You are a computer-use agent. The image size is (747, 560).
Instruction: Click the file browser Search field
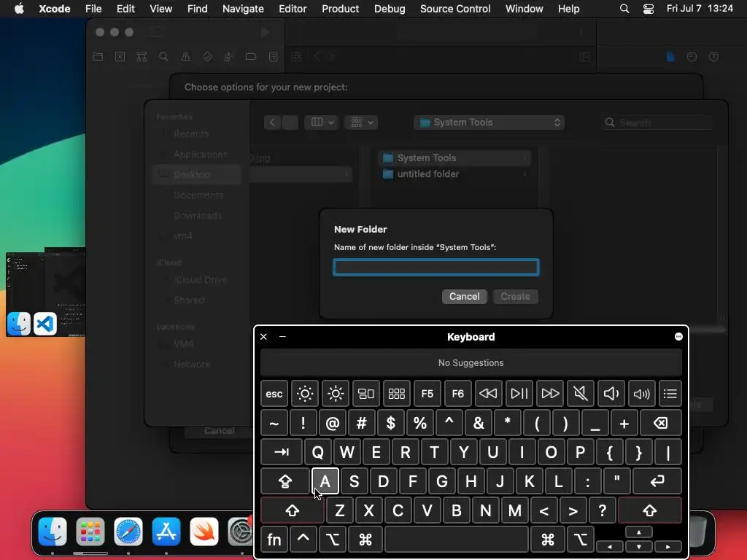click(x=657, y=122)
